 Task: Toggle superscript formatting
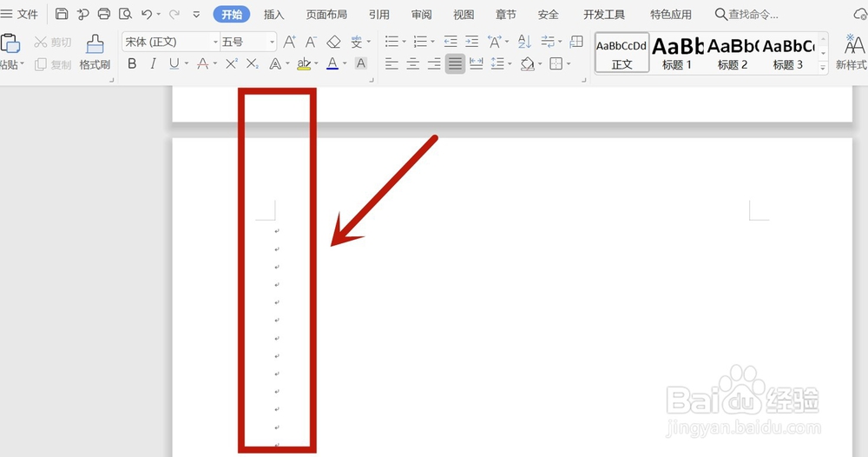tap(232, 63)
